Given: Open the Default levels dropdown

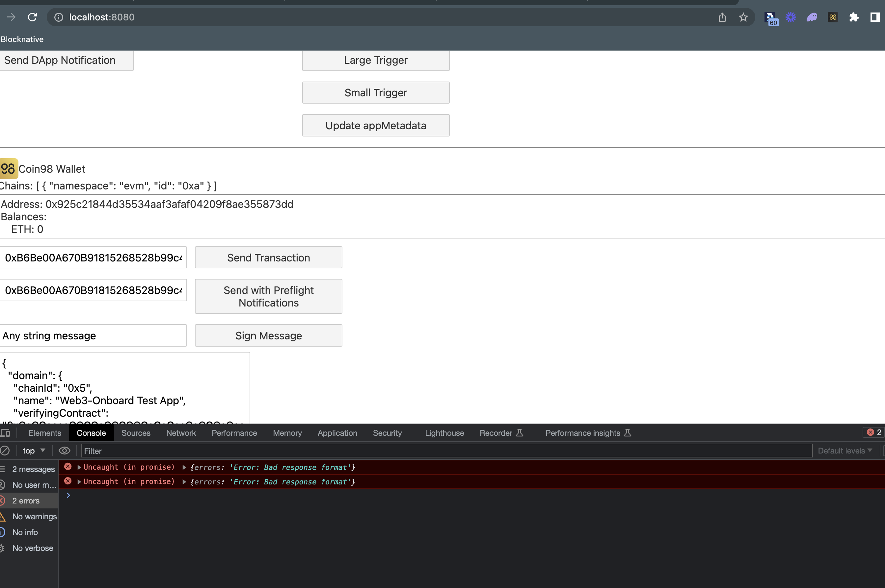Looking at the screenshot, I should (845, 451).
